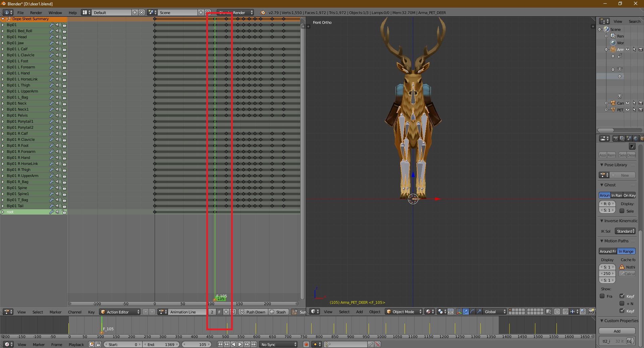Open the Action Editor mode dropdown
This screenshot has width=644, height=348.
click(x=120, y=312)
